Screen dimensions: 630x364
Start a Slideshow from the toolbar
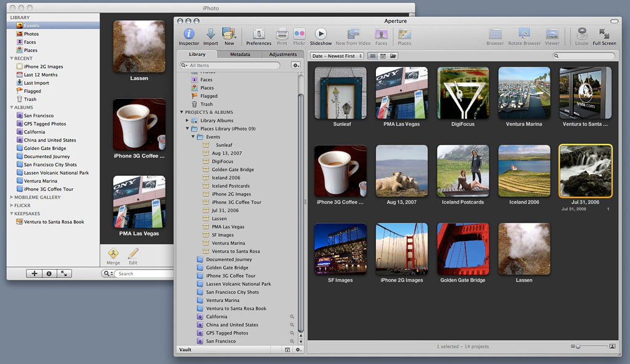point(321,34)
